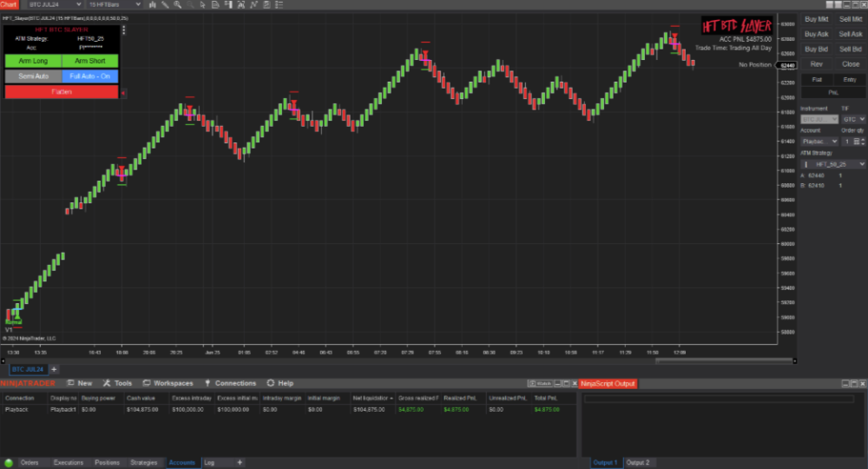Click the Total PnL $4,875.00 cell
Screen dimensions: 868x469
(x=547, y=410)
